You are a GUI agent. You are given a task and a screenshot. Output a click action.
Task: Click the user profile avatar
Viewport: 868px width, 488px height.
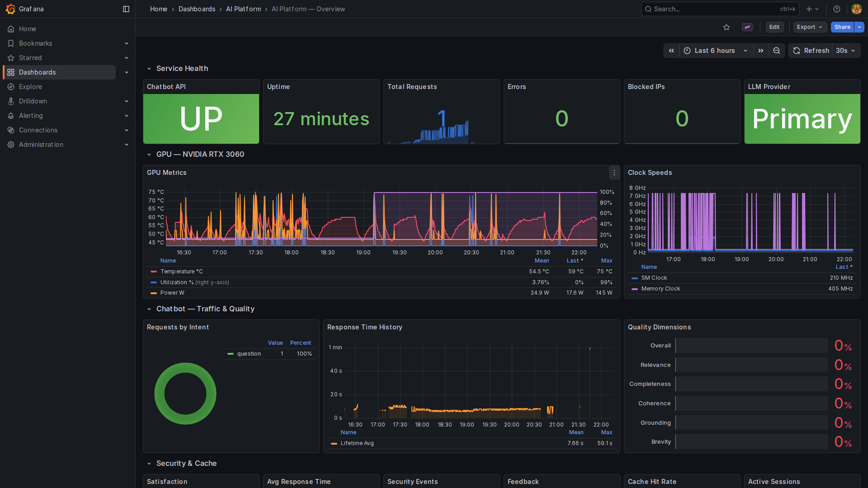[856, 9]
